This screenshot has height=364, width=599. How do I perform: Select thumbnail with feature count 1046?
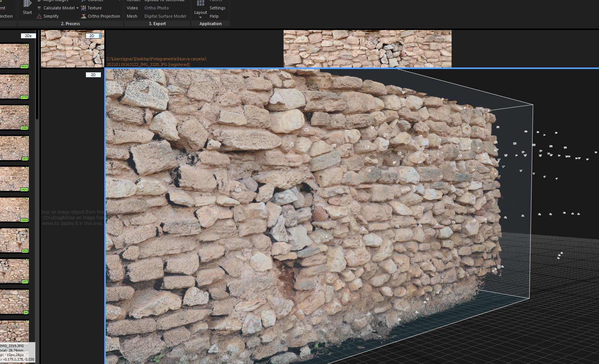14,117
